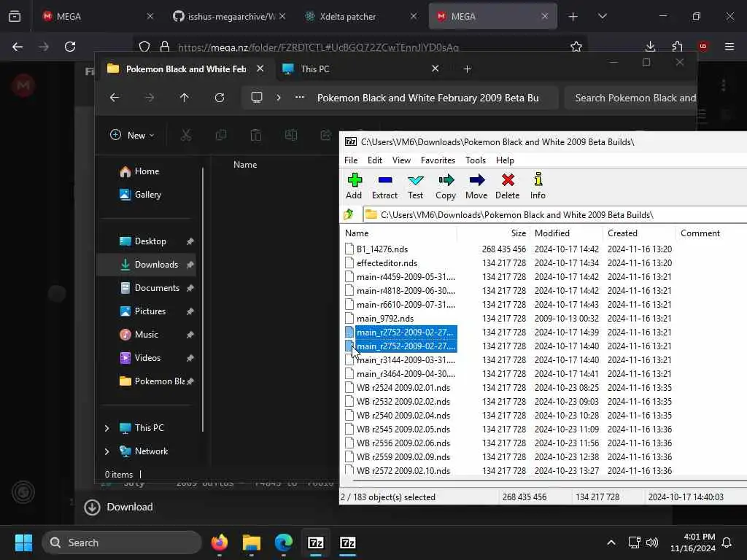Screen dimensions: 747x560
Task: Sort 7-Zip list by Created column
Action: pyautogui.click(x=623, y=233)
